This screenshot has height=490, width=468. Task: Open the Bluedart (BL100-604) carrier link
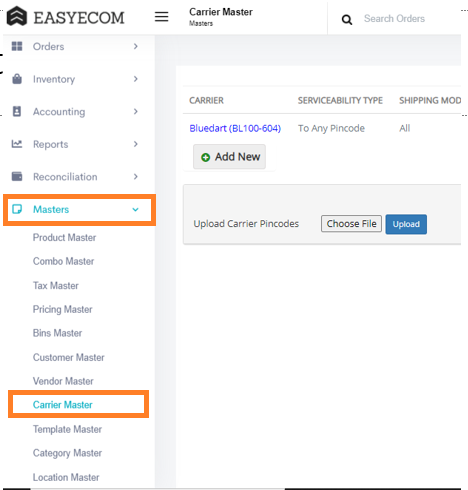click(235, 128)
